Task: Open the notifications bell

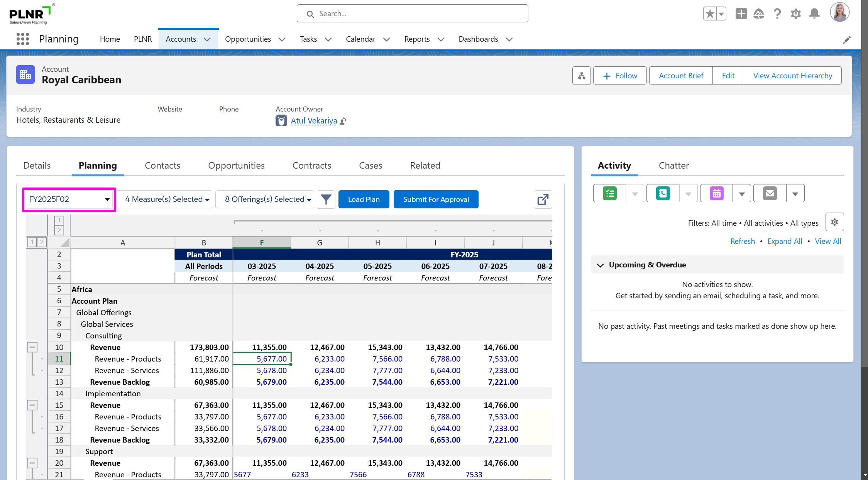Action: (x=814, y=14)
